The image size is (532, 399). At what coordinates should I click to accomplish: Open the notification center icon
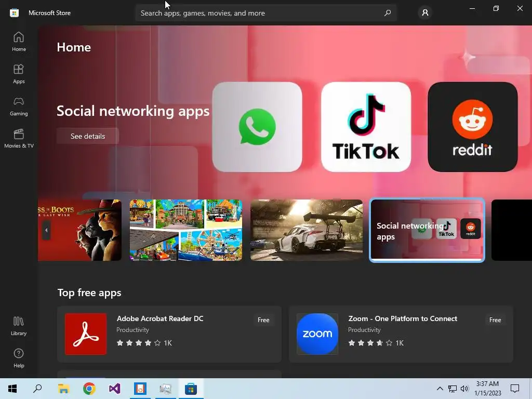[515, 389]
